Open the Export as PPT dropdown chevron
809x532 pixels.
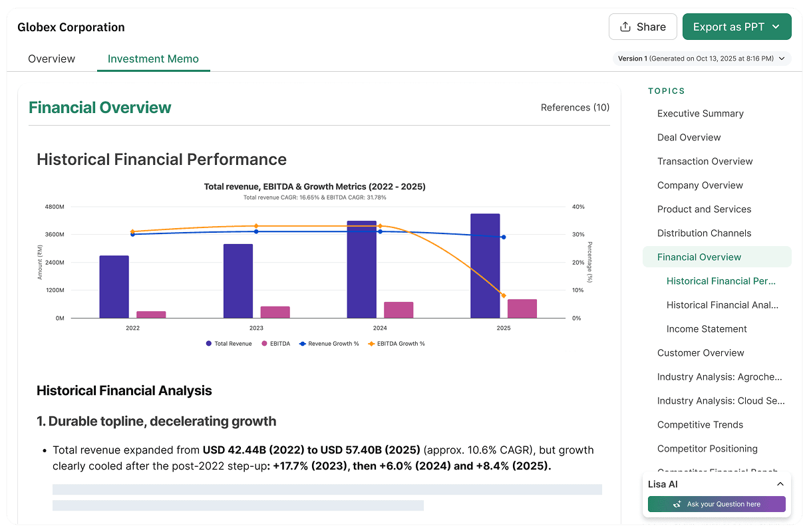[776, 27]
